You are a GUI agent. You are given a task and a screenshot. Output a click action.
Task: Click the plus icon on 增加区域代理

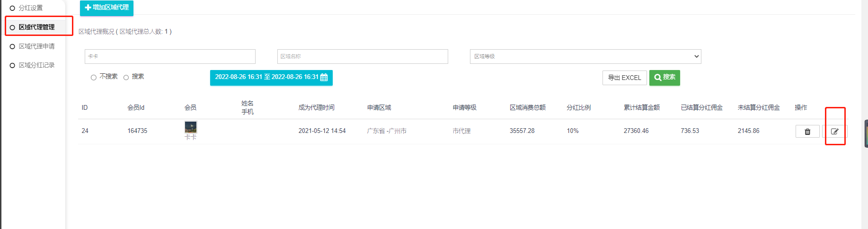[88, 8]
